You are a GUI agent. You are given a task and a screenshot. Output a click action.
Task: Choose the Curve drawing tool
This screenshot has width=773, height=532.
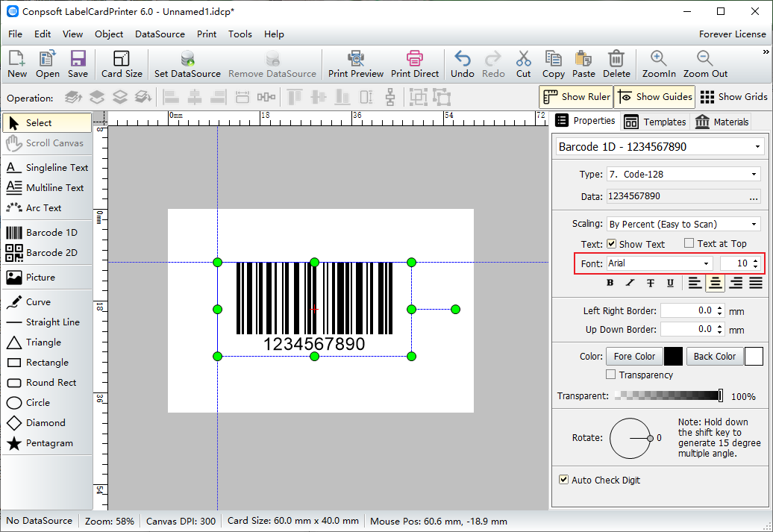pos(47,301)
